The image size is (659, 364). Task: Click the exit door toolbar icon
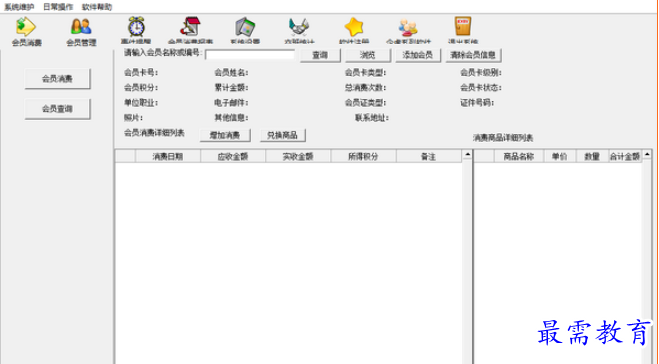(x=463, y=30)
